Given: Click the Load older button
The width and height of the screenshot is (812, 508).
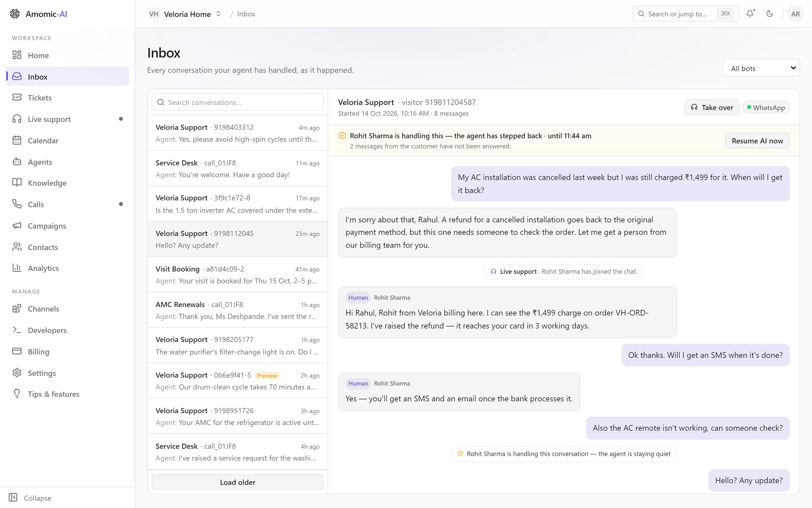Looking at the screenshot, I should (238, 482).
